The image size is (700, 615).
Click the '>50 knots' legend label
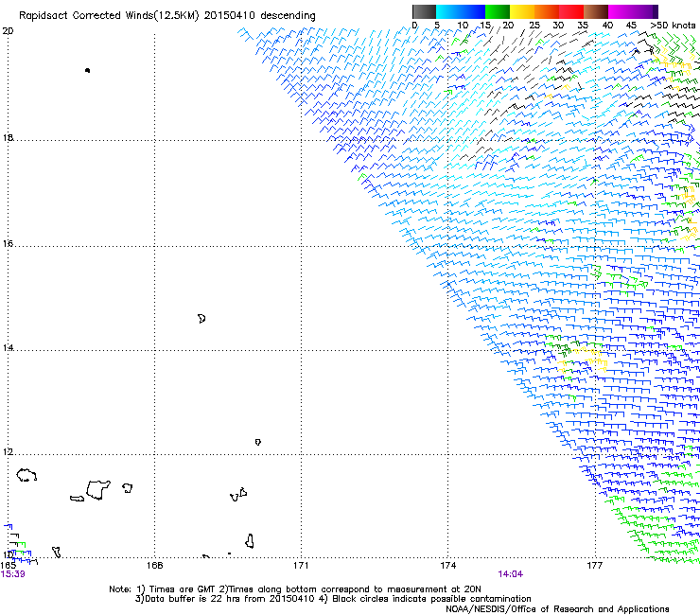pyautogui.click(x=673, y=26)
